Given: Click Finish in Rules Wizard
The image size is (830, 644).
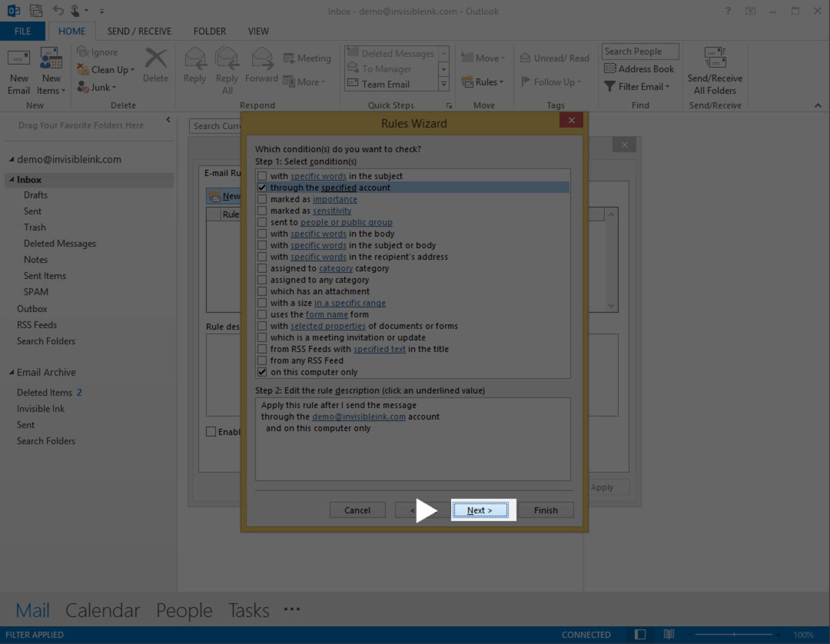Looking at the screenshot, I should pos(546,510).
